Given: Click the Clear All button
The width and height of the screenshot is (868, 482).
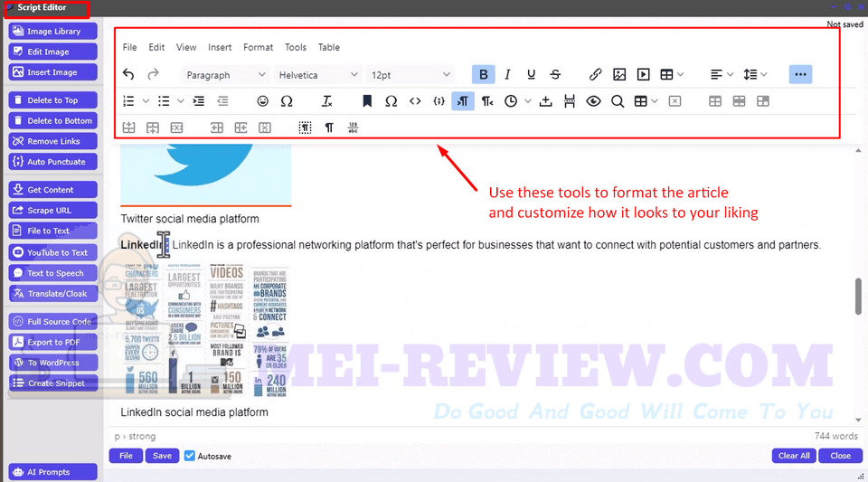Looking at the screenshot, I should pos(794,456).
